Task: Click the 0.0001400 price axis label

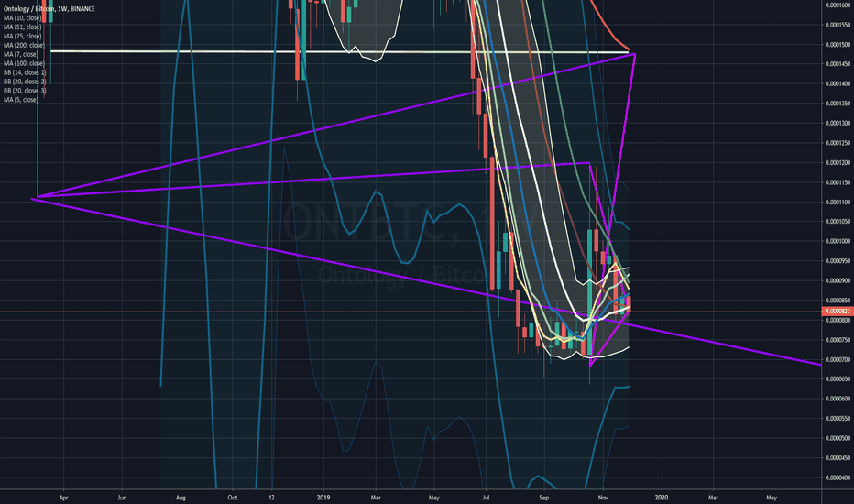Action: (x=838, y=84)
